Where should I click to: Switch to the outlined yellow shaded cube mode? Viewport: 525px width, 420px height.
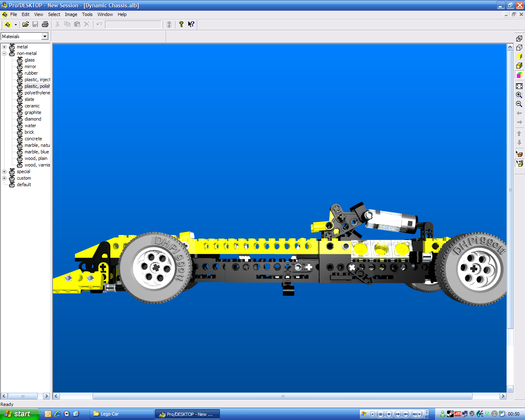tap(519, 66)
